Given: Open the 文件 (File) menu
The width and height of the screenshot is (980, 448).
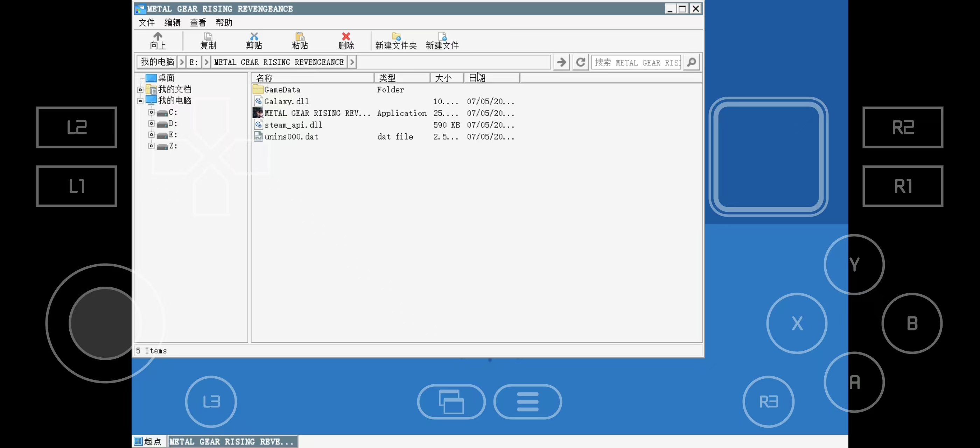Looking at the screenshot, I should 146,22.
